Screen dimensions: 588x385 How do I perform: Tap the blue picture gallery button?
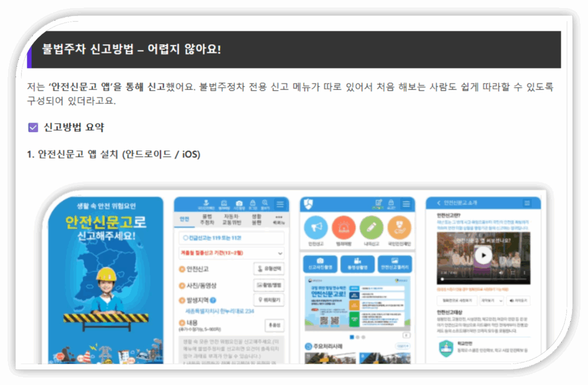coord(394,264)
